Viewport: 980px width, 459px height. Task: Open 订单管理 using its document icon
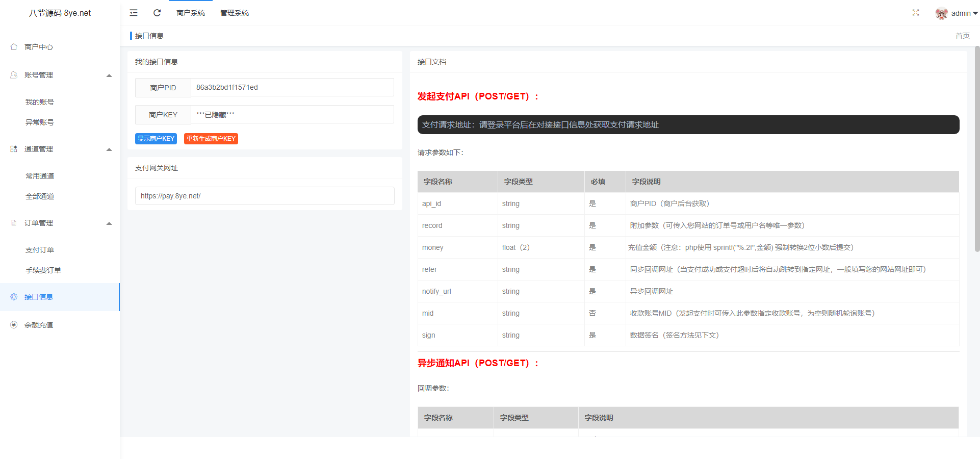click(x=14, y=222)
